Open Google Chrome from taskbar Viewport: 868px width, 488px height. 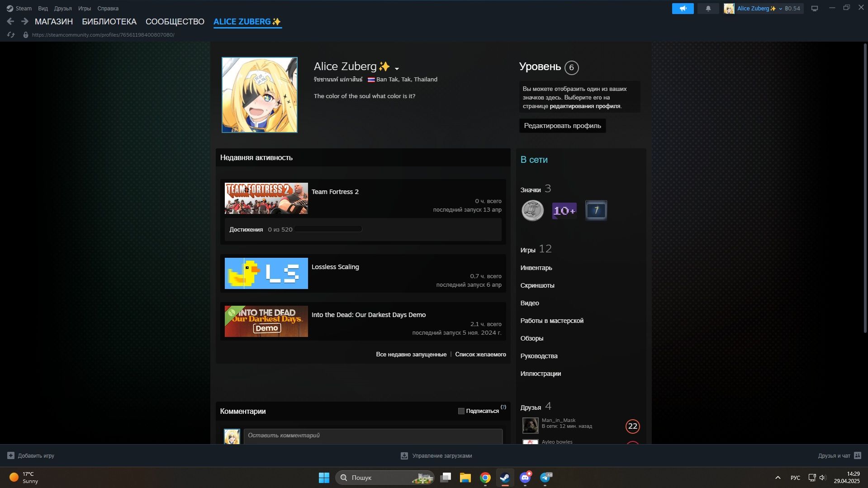[485, 478]
